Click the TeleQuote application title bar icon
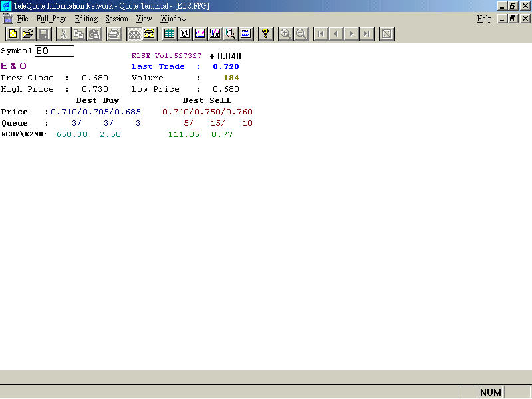The height and width of the screenshot is (399, 532). pos(6,6)
